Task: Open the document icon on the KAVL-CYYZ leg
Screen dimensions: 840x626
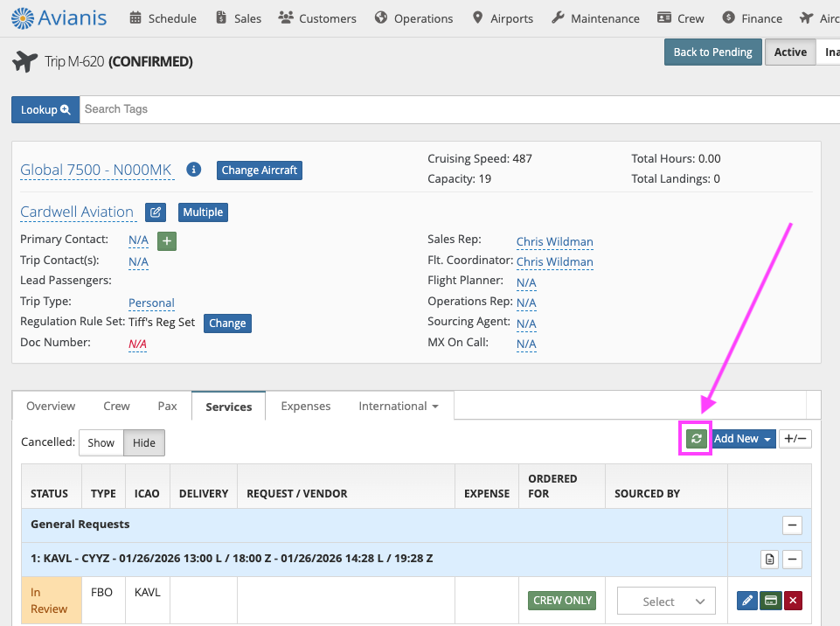Action: [x=769, y=559]
